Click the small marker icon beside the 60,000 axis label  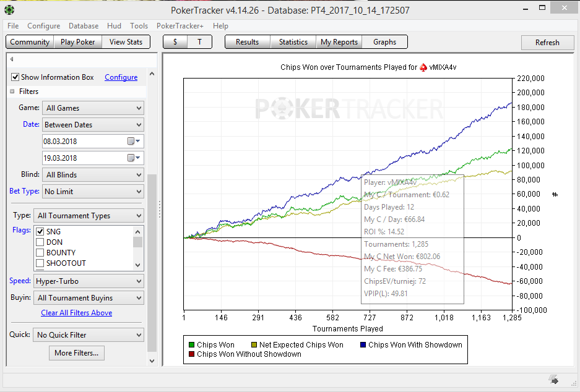pyautogui.click(x=555, y=194)
